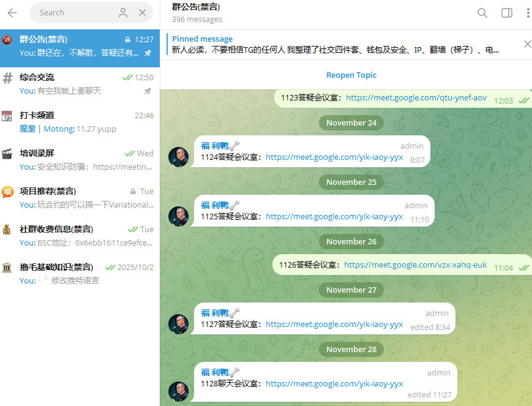The image size is (532, 406).
Task: Select the 综合交流 topic
Action: [x=80, y=86]
